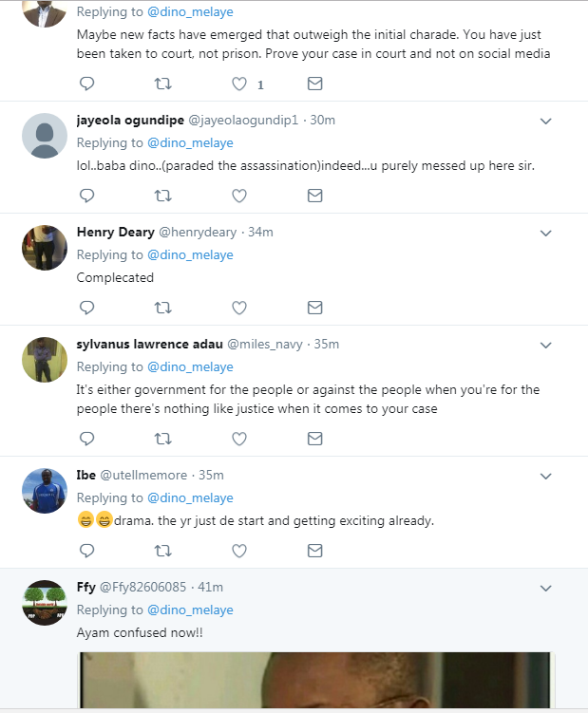588x713 pixels.
Task: Open more options chevron on jayeola ogundipe's tweet
Action: coord(545,121)
